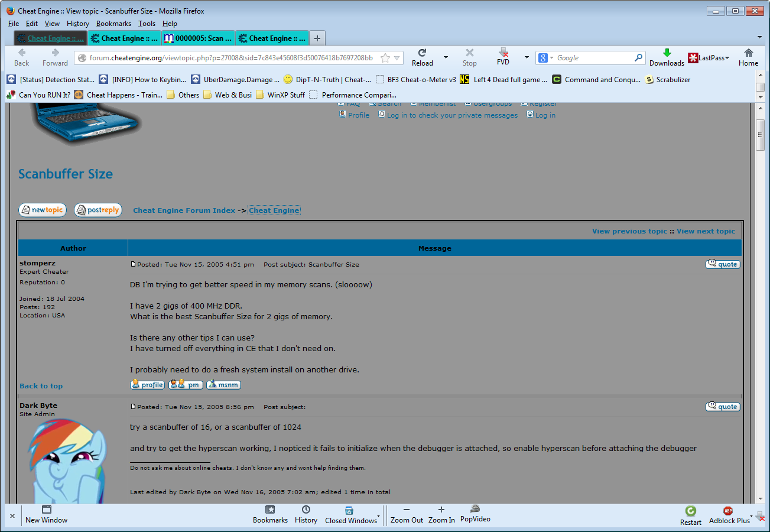
Task: Open the Tools menu
Action: [x=147, y=24]
